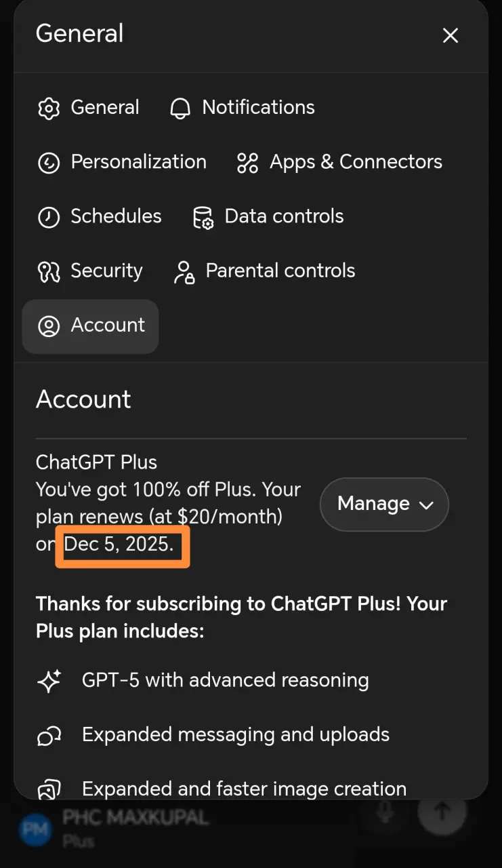Click the GPT-5 advanced reasoning sparkle icon

coord(49,680)
